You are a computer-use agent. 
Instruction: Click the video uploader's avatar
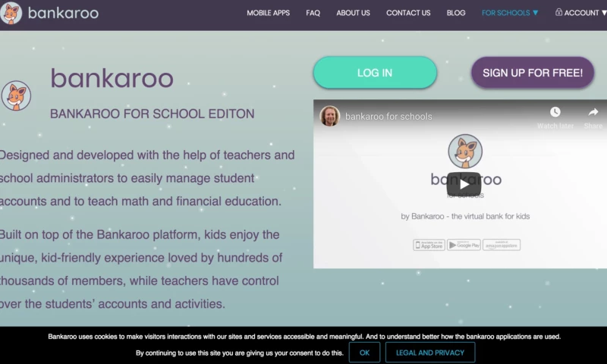pyautogui.click(x=330, y=116)
